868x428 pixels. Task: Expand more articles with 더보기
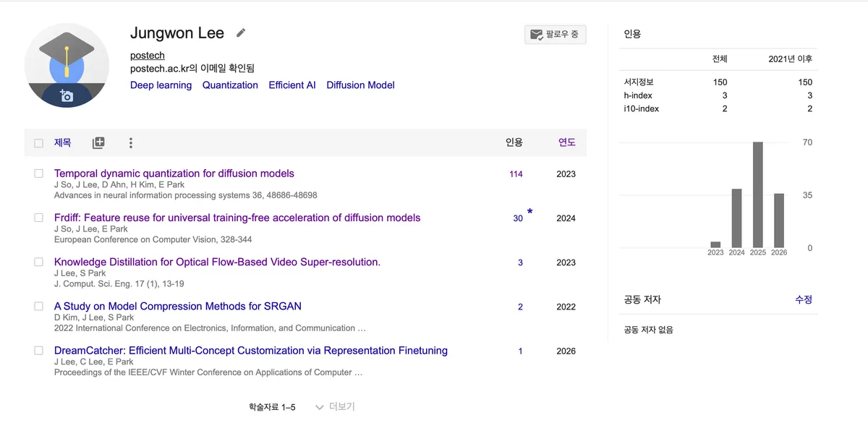tap(335, 407)
